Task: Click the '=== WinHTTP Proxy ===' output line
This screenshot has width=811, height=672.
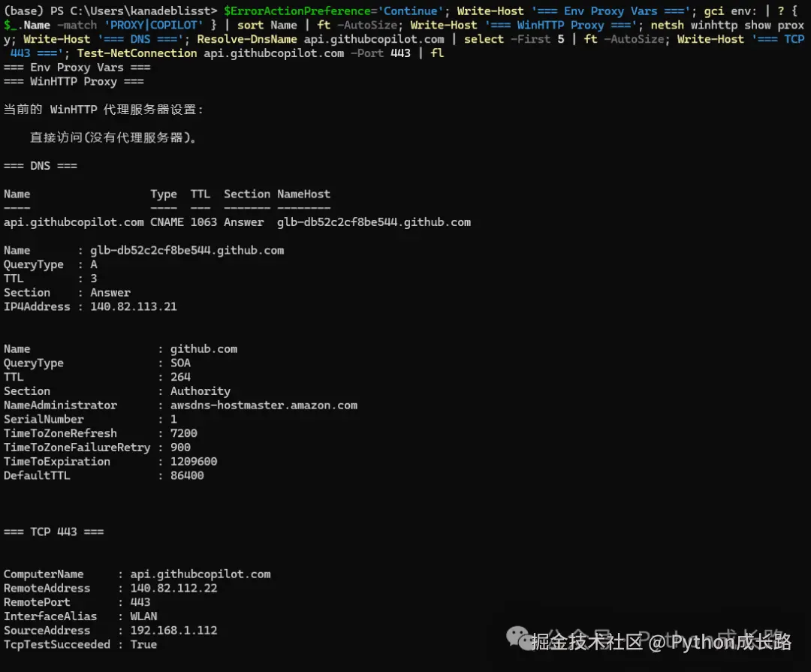Action: point(74,82)
